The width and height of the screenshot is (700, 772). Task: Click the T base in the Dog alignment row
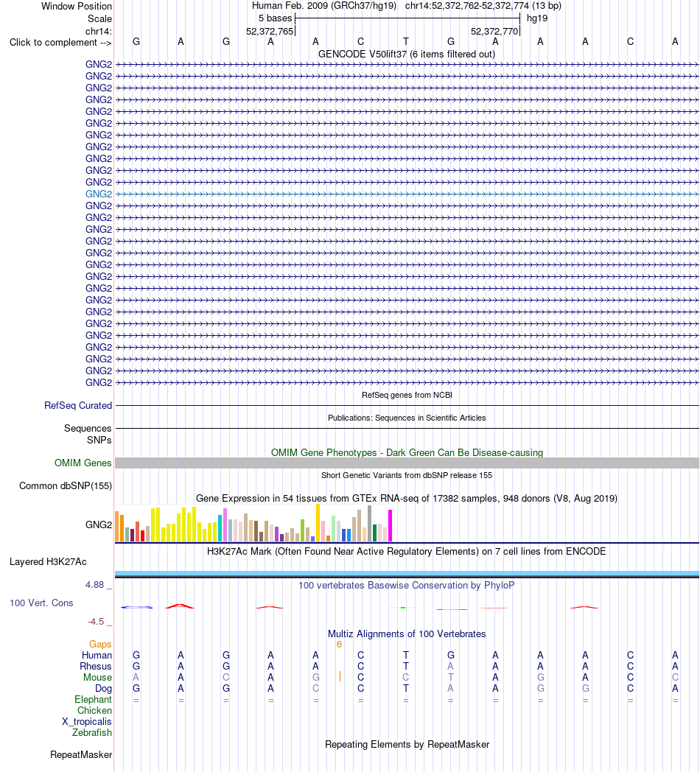pyautogui.click(x=405, y=689)
